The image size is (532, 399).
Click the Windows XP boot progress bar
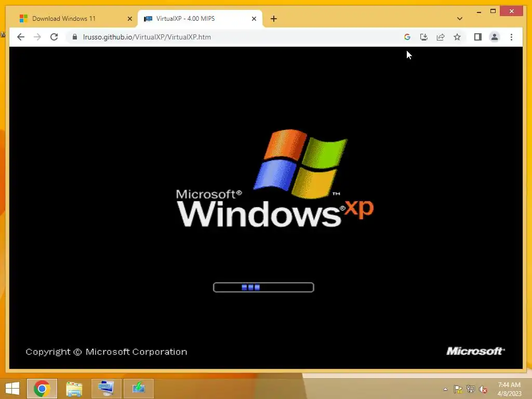(263, 287)
